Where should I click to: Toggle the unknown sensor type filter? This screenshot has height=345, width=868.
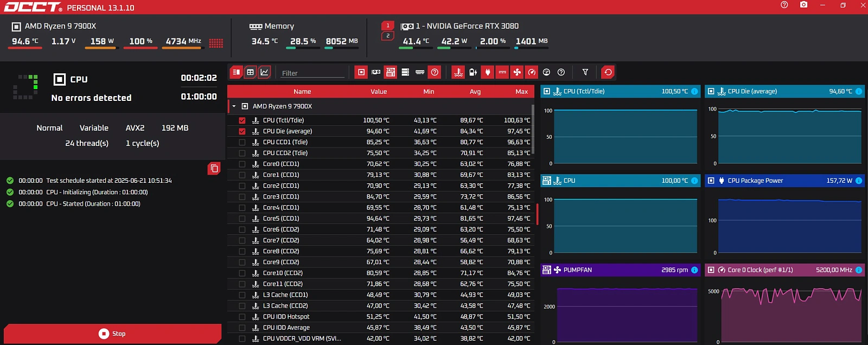click(561, 72)
